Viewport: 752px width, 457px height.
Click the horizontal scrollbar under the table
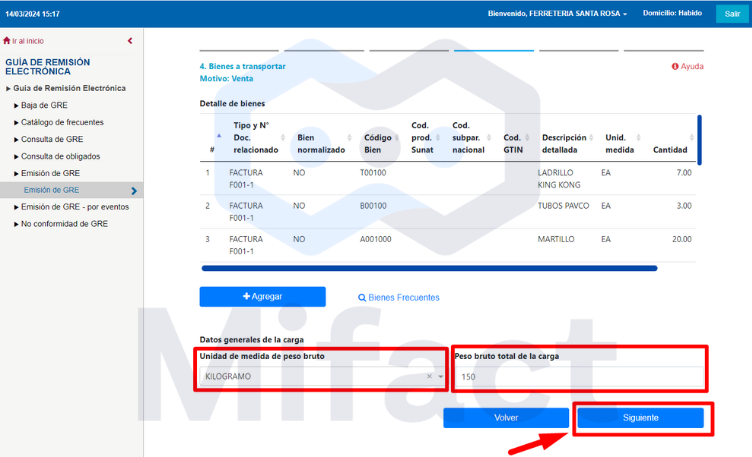click(x=429, y=269)
